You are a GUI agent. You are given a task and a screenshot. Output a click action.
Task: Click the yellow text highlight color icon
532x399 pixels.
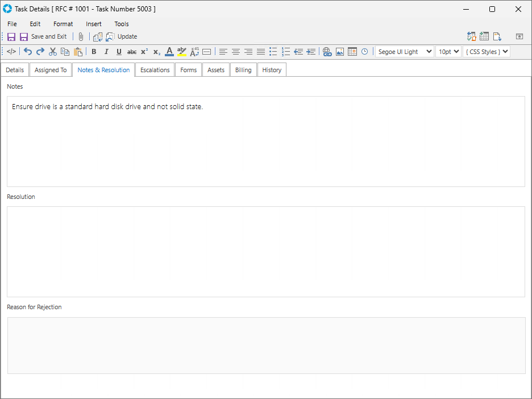click(182, 52)
